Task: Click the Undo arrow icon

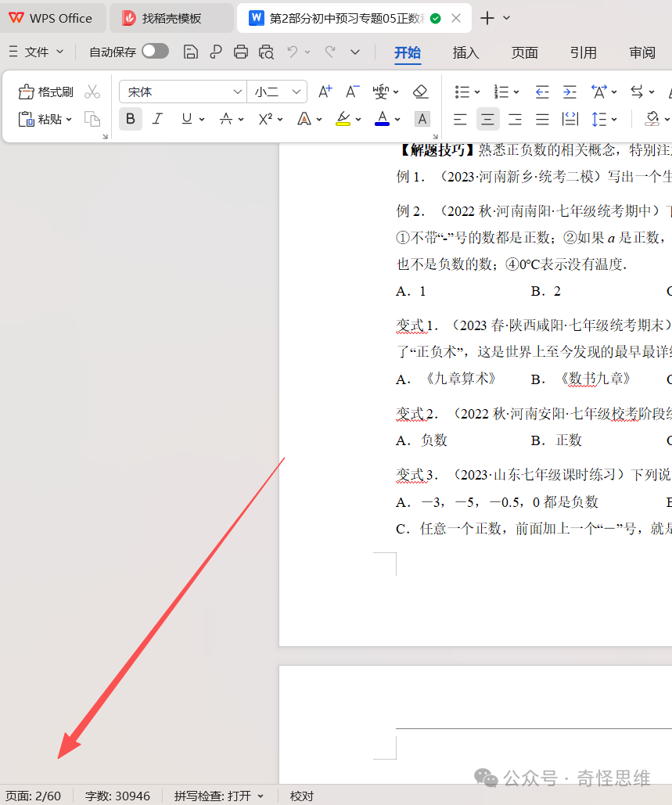Action: [x=292, y=52]
